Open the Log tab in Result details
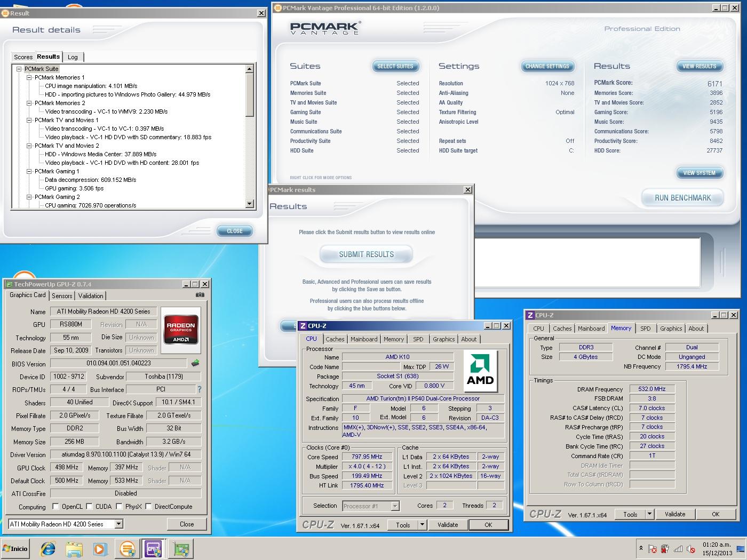This screenshot has width=747, height=560. pyautogui.click(x=73, y=57)
